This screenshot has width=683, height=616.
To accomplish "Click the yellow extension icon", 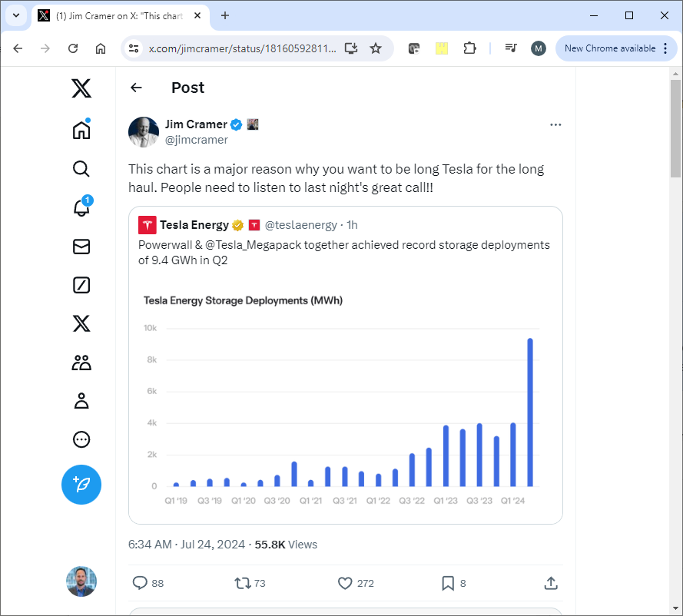I will point(442,48).
